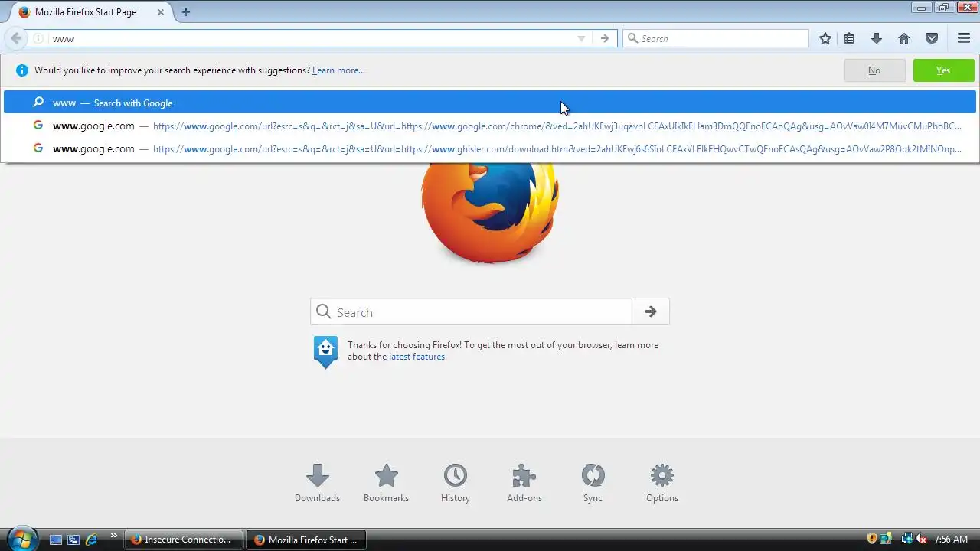Click the toolbar Search input box
This screenshot has width=980, height=551.
(715, 38)
